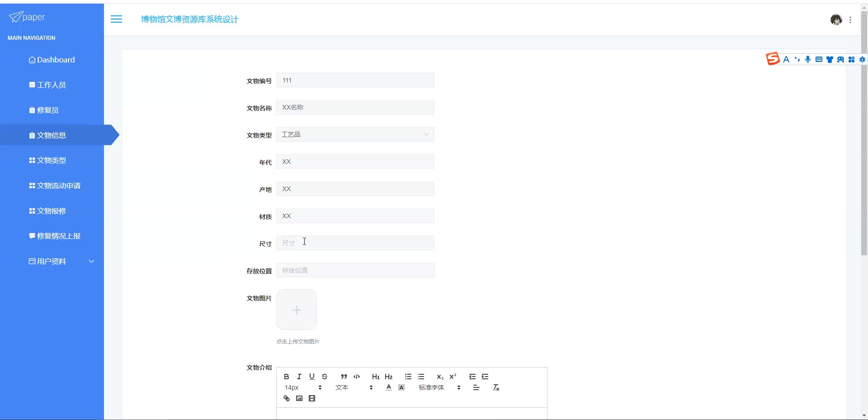The height and width of the screenshot is (420, 868).
Task: Switch Sogou Chinese/English input mode
Action: [786, 59]
